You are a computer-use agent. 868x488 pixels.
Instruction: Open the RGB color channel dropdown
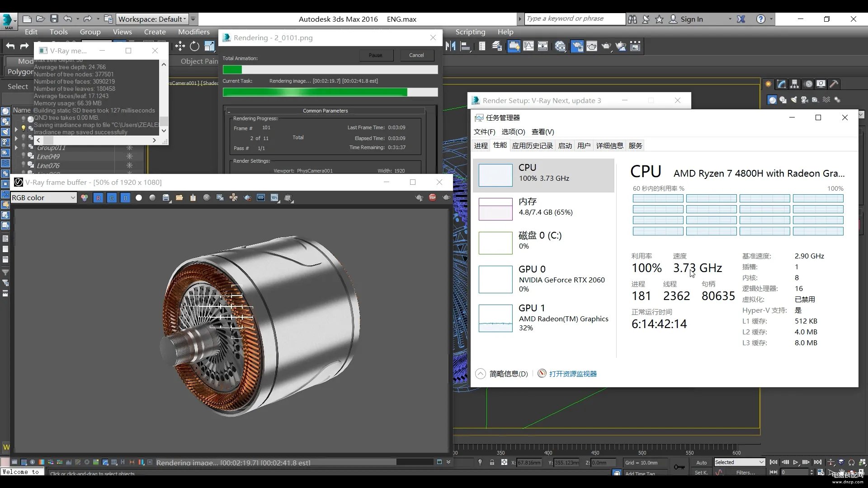[x=43, y=197]
